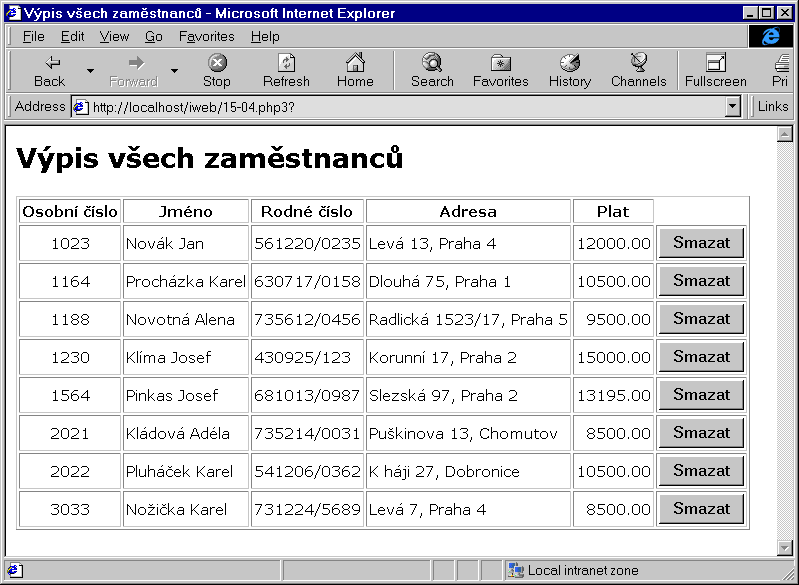The image size is (799, 585).
Task: Switch to Fullscreen view
Action: [715, 63]
